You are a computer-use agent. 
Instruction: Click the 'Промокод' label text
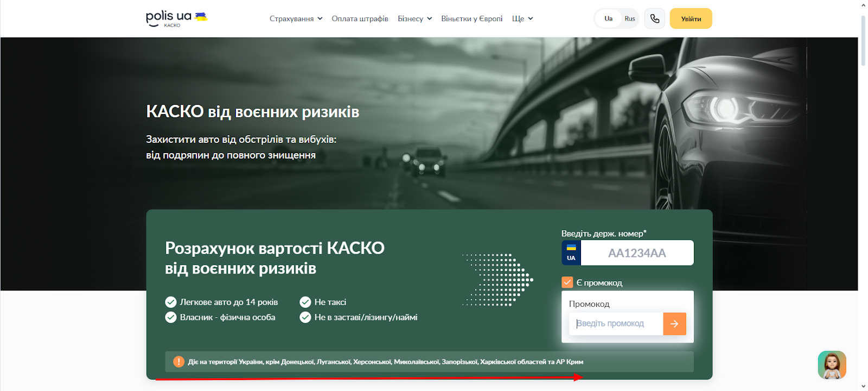(589, 304)
